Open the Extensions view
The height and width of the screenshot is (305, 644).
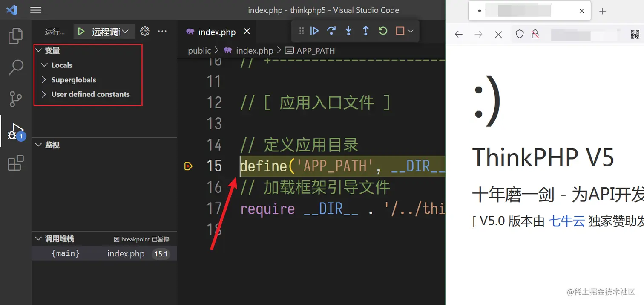click(16, 163)
